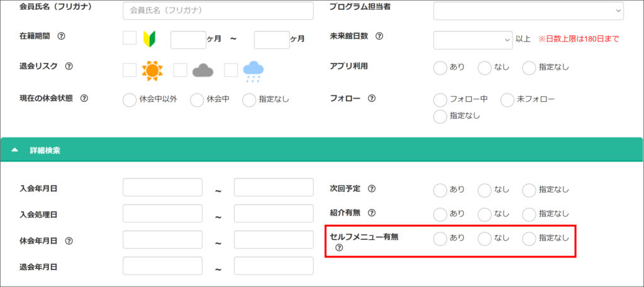Click the 会員氏名（フリガナ） text field
644x287 pixels.
tap(218, 11)
